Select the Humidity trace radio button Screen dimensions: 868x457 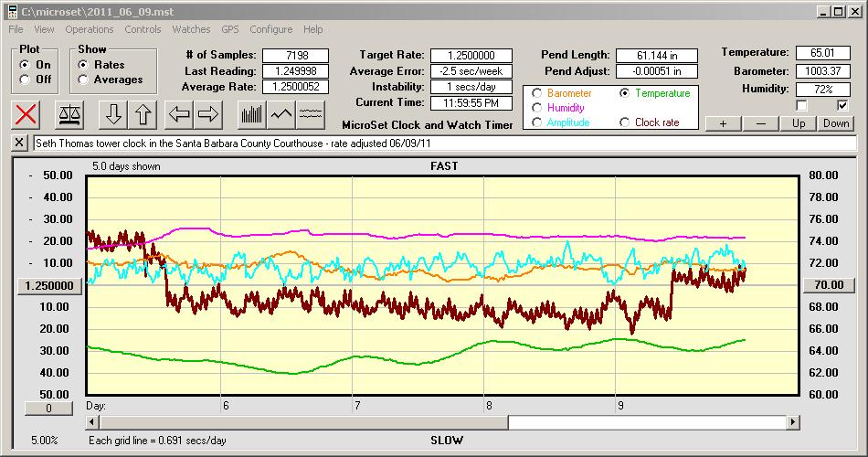coord(536,108)
